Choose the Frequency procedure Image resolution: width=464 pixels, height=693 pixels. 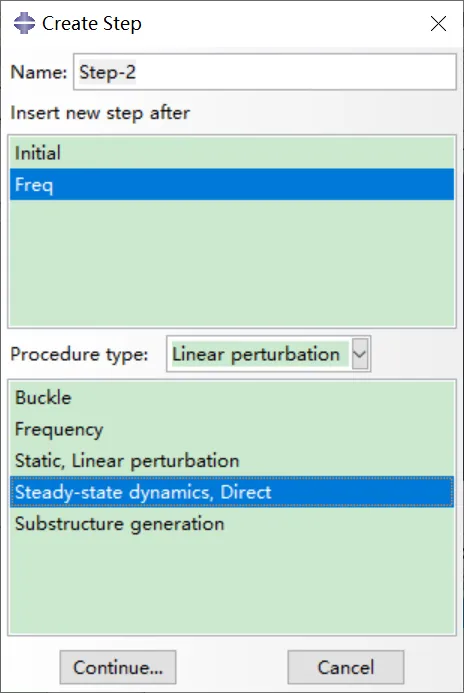(232, 429)
